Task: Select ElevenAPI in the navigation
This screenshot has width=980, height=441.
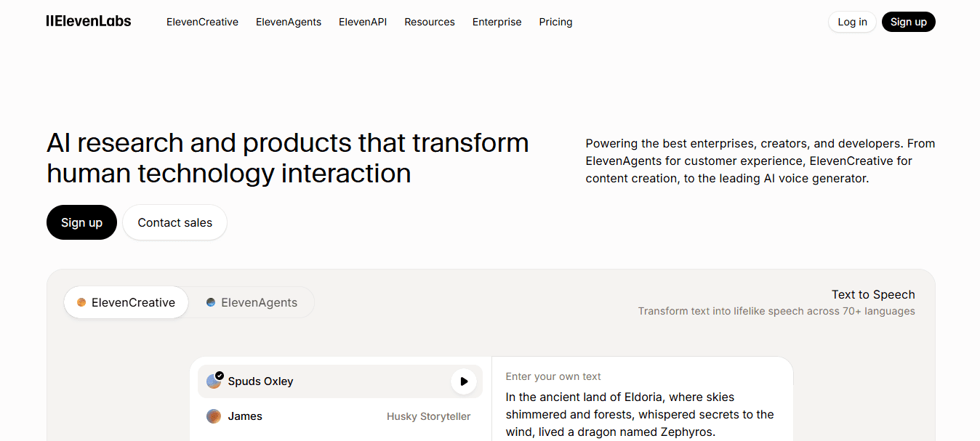Action: 363,22
